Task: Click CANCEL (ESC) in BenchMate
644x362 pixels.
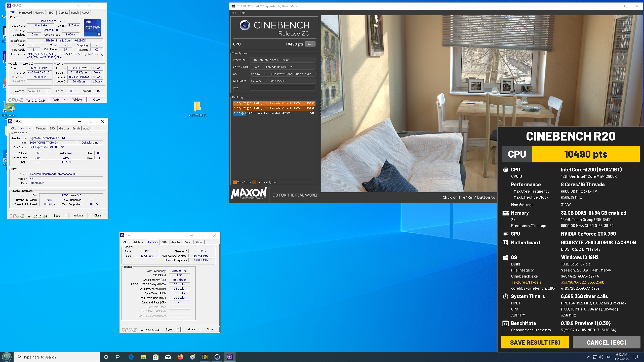Action: 607,342
